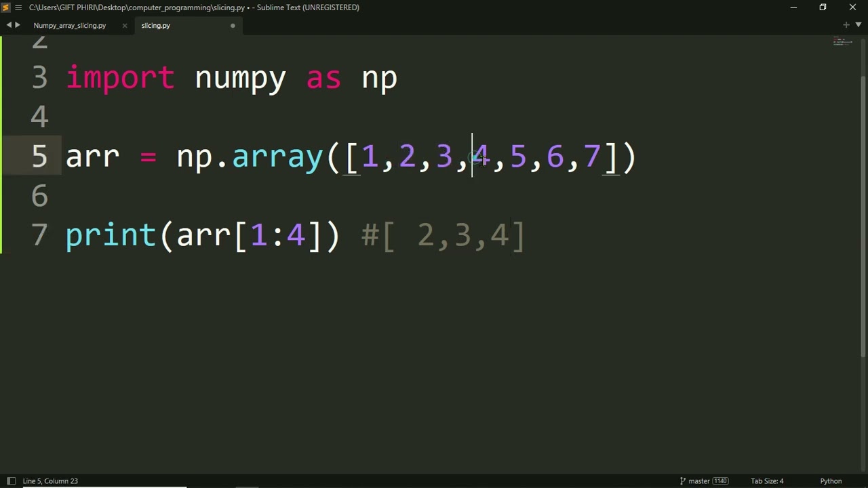Click the unsaved dot on the slicing.py tab
This screenshot has width=868, height=488.
click(x=233, y=26)
